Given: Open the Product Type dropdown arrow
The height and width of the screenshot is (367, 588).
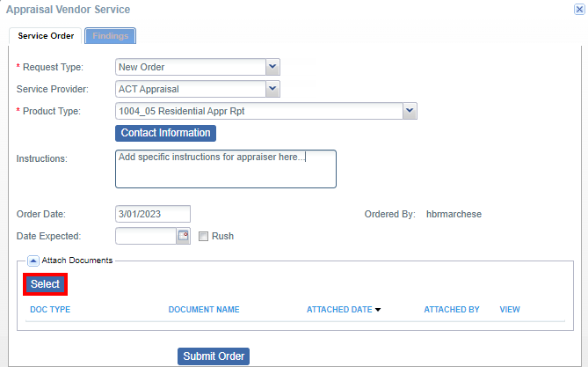Looking at the screenshot, I should [410, 111].
